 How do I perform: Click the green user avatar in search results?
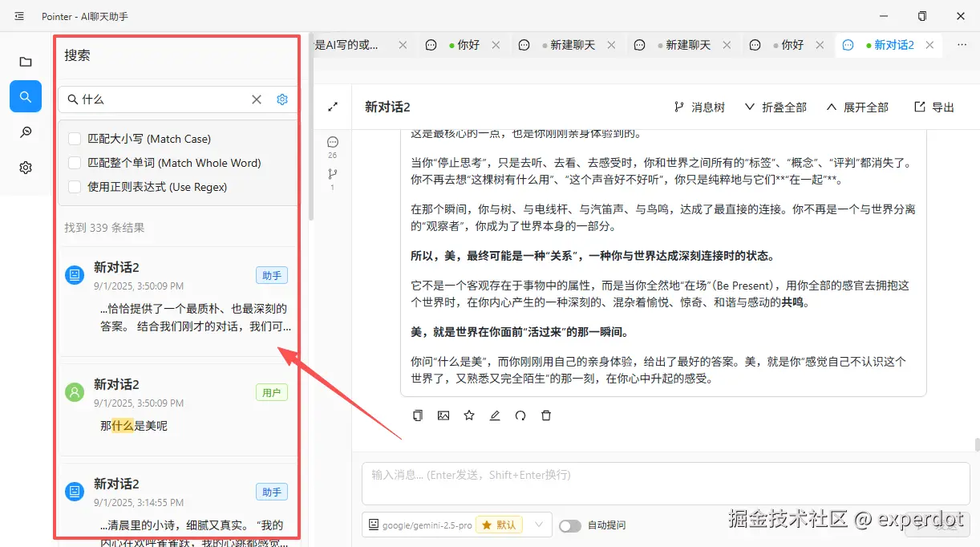pos(75,392)
